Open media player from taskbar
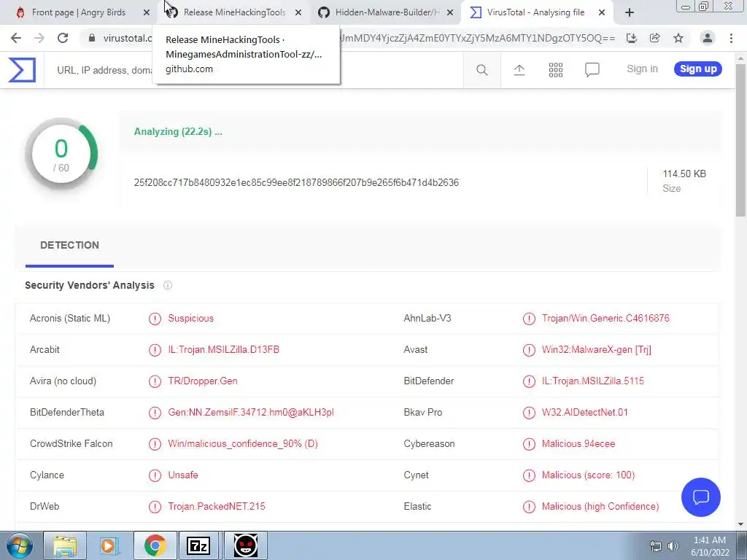 [x=108, y=545]
